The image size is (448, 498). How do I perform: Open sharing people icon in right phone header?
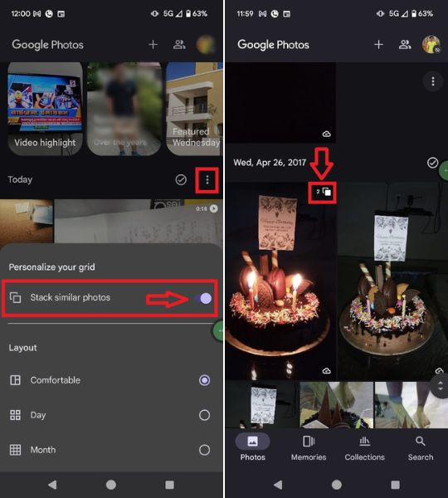pyautogui.click(x=405, y=45)
